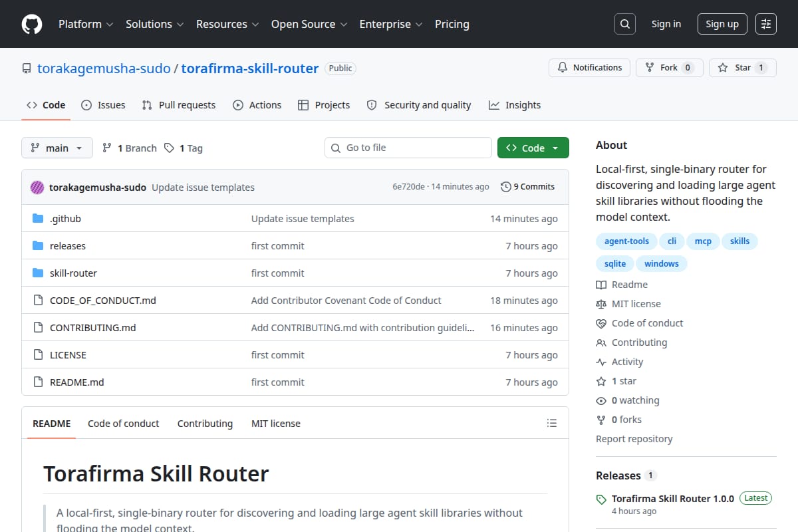
Task: Click the GitHub logo icon
Action: 32,24
